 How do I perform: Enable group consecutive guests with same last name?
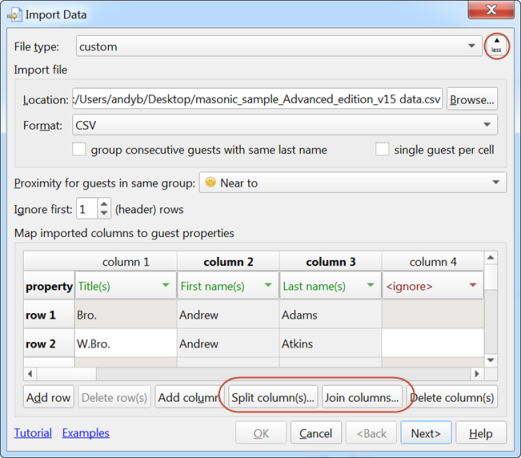[79, 149]
